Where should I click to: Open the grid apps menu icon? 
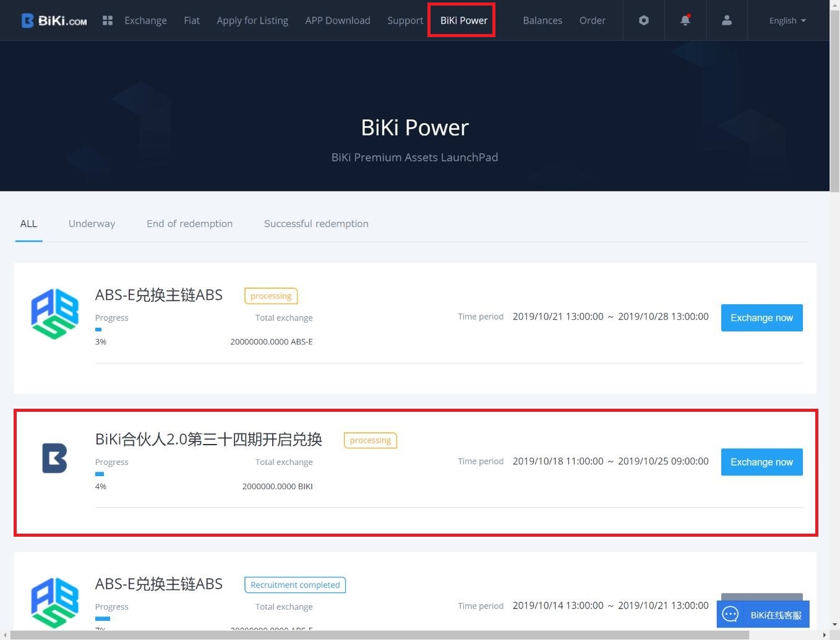coord(108,20)
